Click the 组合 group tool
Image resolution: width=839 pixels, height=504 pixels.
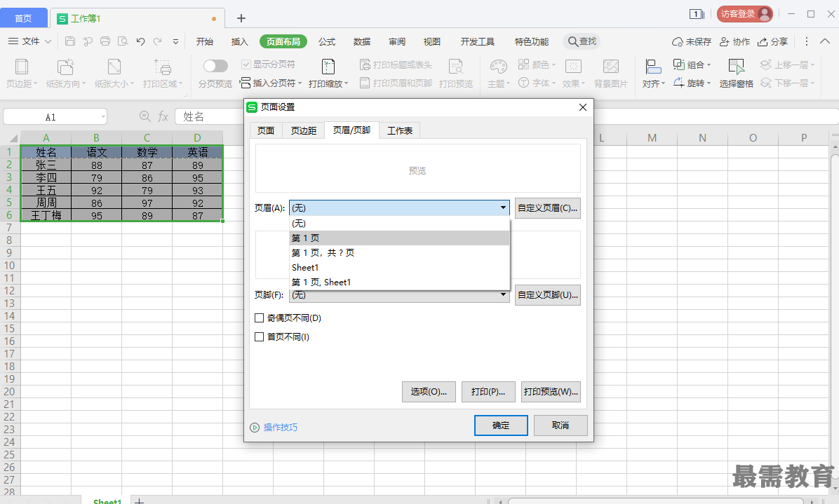click(692, 64)
